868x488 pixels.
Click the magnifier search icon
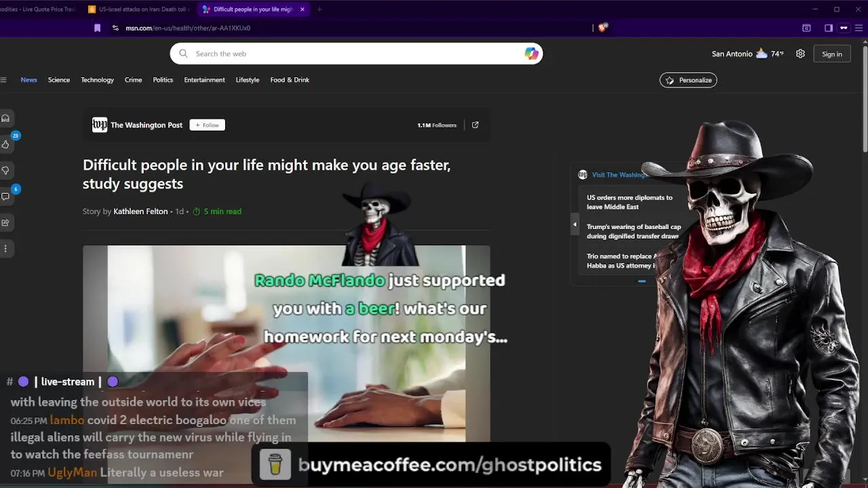tap(183, 54)
